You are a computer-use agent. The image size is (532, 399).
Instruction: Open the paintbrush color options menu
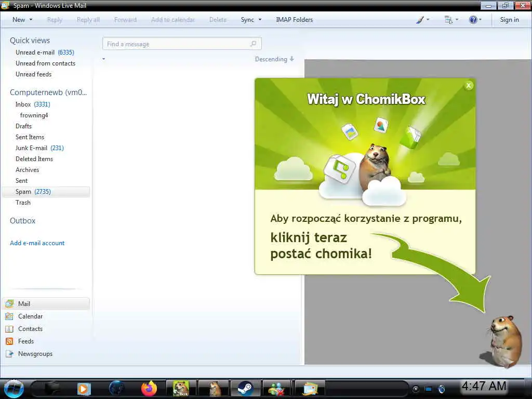(x=422, y=20)
